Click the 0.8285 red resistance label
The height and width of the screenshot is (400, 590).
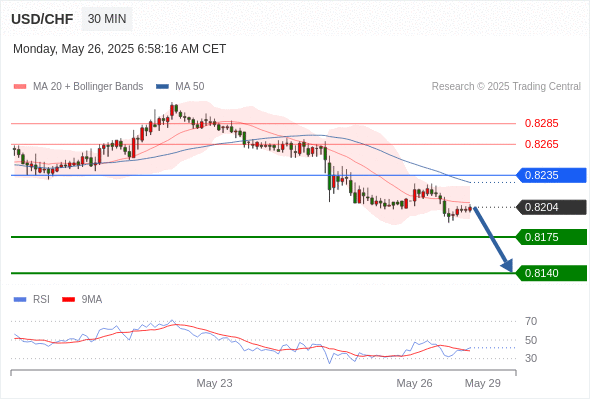541,123
